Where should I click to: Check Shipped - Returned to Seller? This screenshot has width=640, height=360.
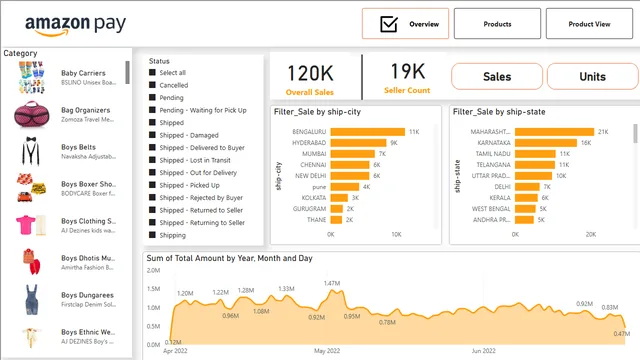coord(152,210)
